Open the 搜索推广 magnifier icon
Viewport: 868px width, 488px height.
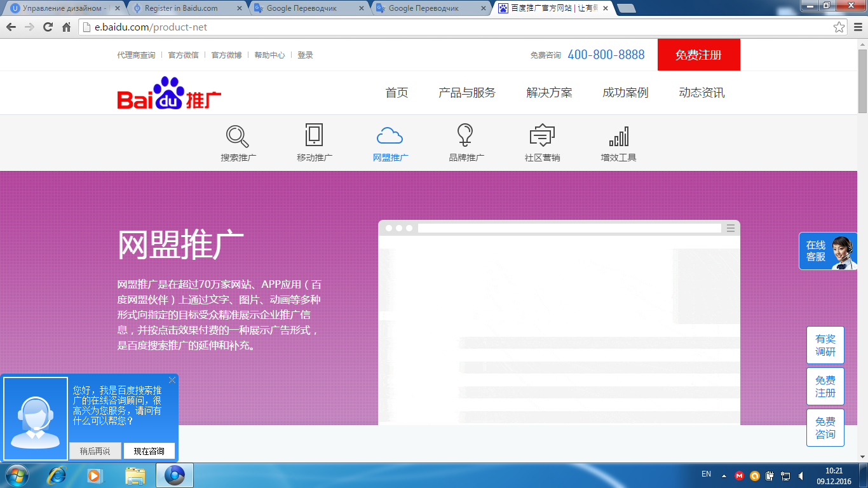tap(238, 135)
